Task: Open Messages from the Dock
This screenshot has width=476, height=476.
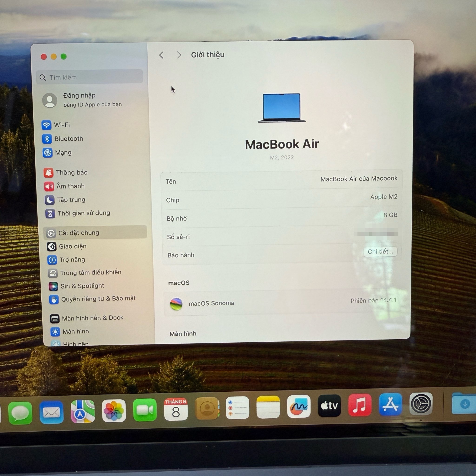Action: (x=20, y=413)
